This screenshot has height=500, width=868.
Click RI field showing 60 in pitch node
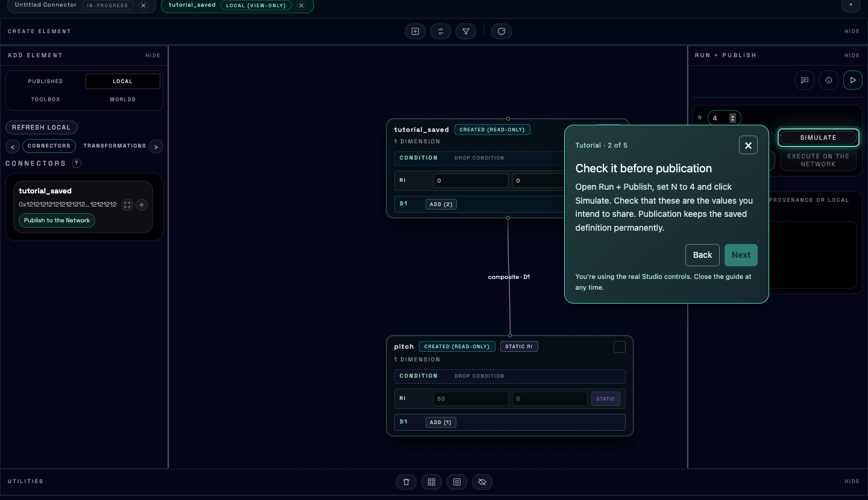[471, 399]
